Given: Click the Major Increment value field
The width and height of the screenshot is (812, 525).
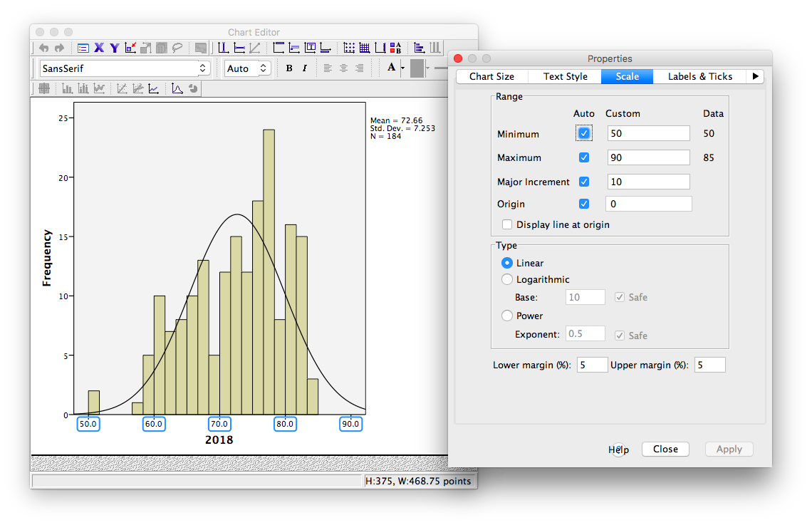Looking at the screenshot, I should coord(648,182).
